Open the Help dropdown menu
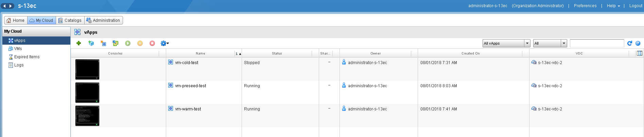The width and height of the screenshot is (644, 137). (x=613, y=6)
